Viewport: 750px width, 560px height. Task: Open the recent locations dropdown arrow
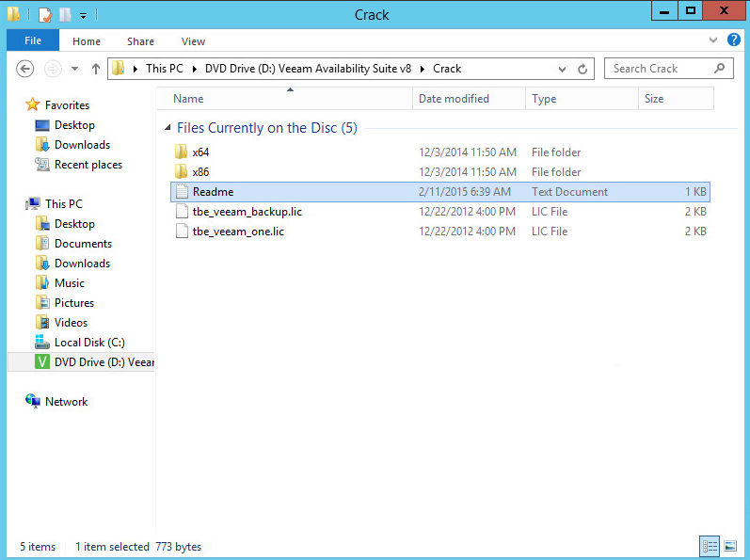pyautogui.click(x=74, y=69)
